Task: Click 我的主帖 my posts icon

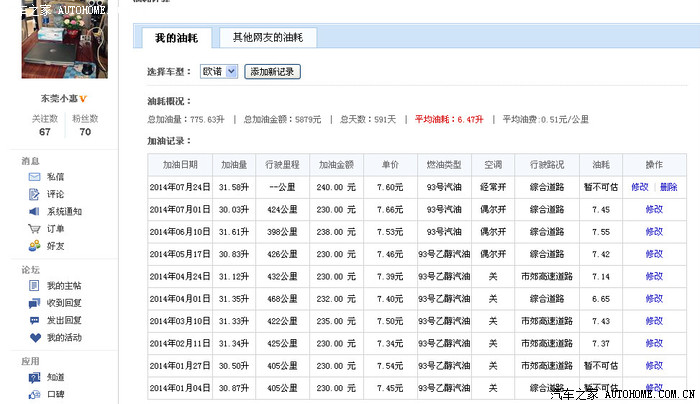Action: coord(35,287)
